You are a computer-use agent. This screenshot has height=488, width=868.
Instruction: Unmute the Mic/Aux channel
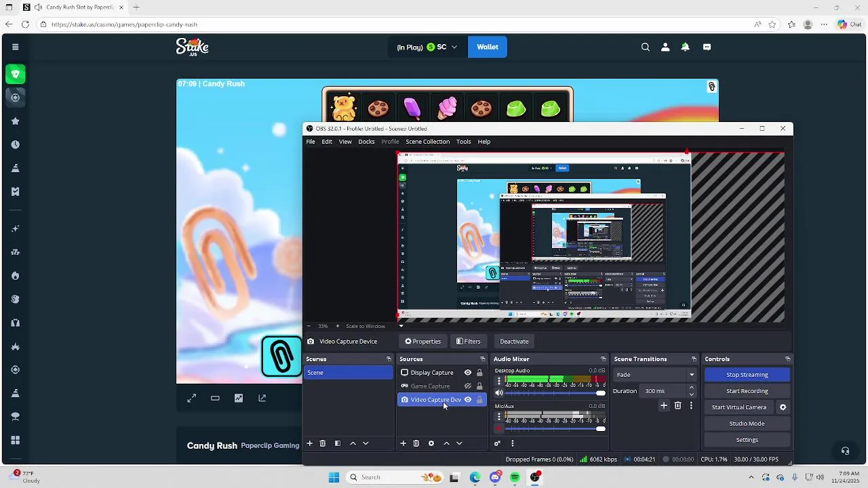click(499, 429)
